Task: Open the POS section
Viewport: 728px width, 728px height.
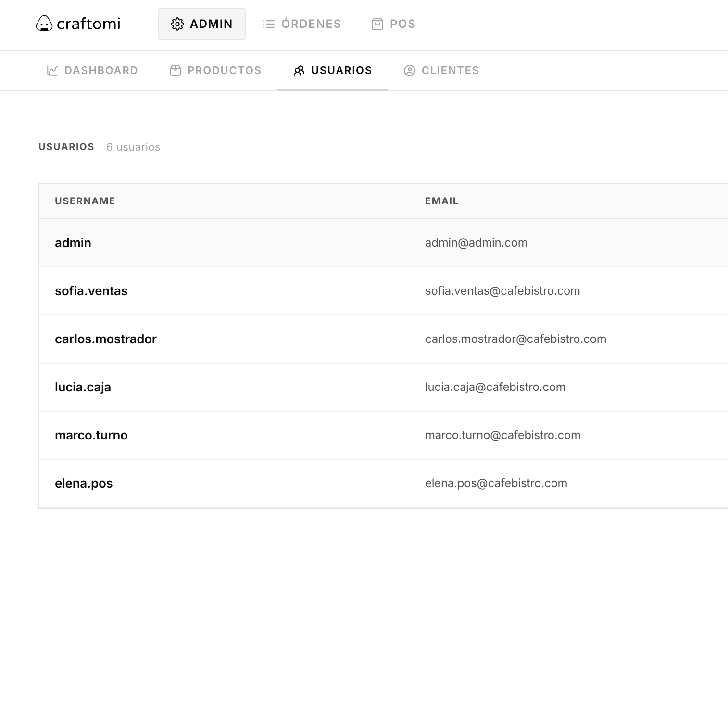Action: click(393, 24)
